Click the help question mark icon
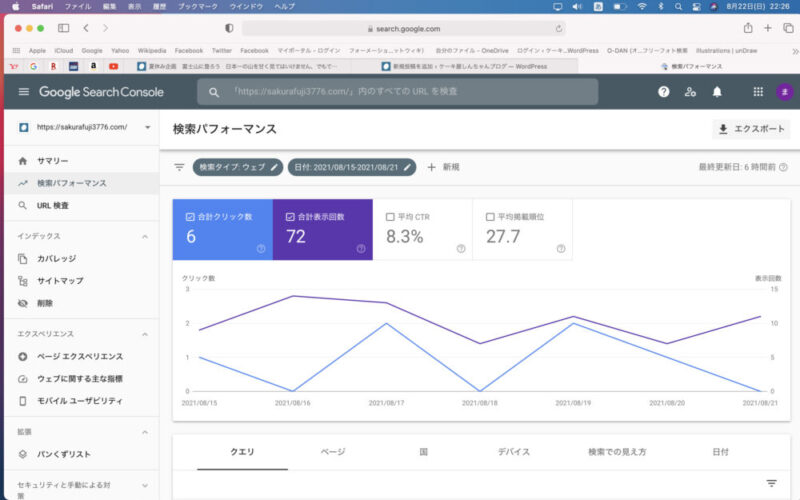Screen dimensions: 800x500 663,92
